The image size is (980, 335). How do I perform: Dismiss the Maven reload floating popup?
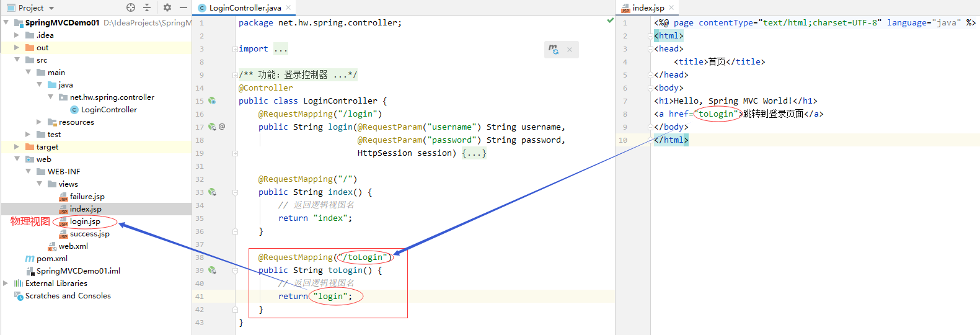point(570,50)
